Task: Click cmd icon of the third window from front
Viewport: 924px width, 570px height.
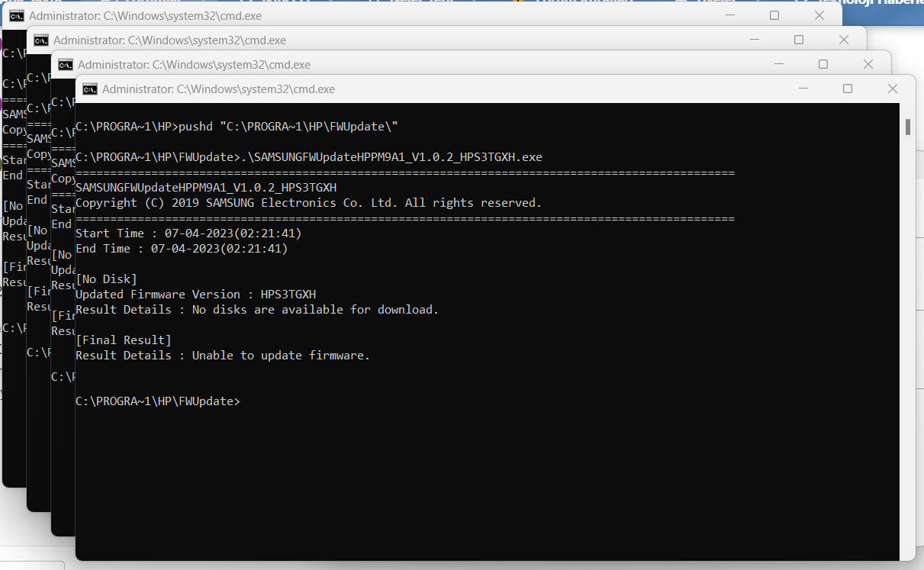Action: (41, 40)
